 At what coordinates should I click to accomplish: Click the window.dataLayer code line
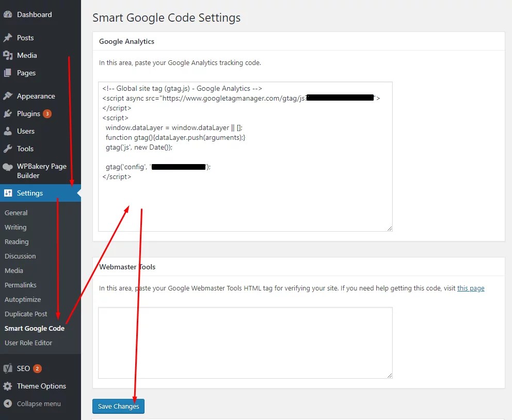point(174,127)
